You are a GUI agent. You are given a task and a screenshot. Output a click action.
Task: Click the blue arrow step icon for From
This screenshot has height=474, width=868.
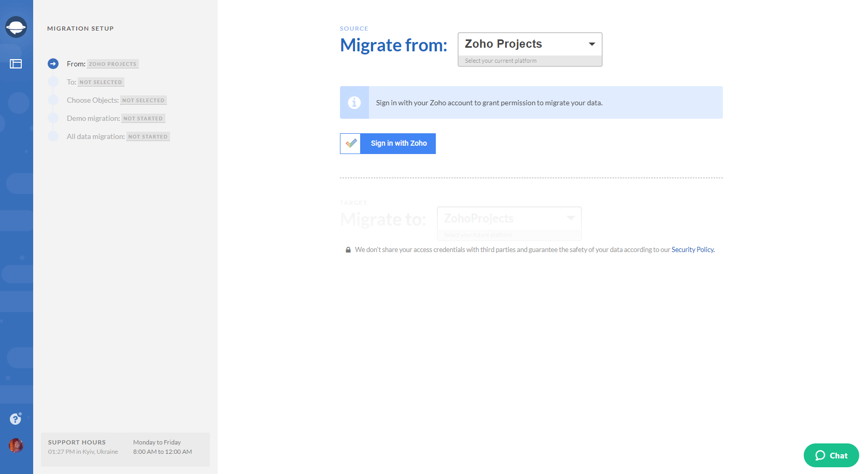click(x=53, y=64)
